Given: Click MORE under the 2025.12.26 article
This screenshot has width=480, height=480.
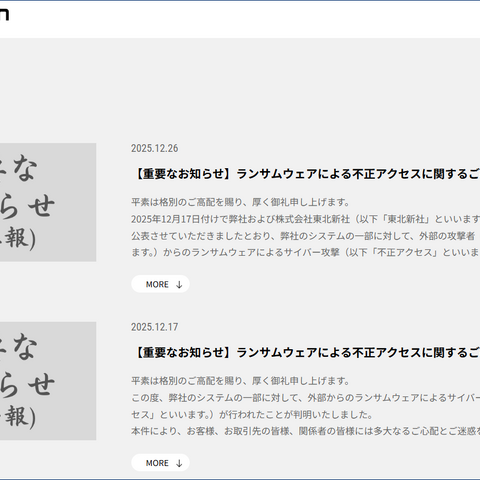Looking at the screenshot, I should 160,284.
